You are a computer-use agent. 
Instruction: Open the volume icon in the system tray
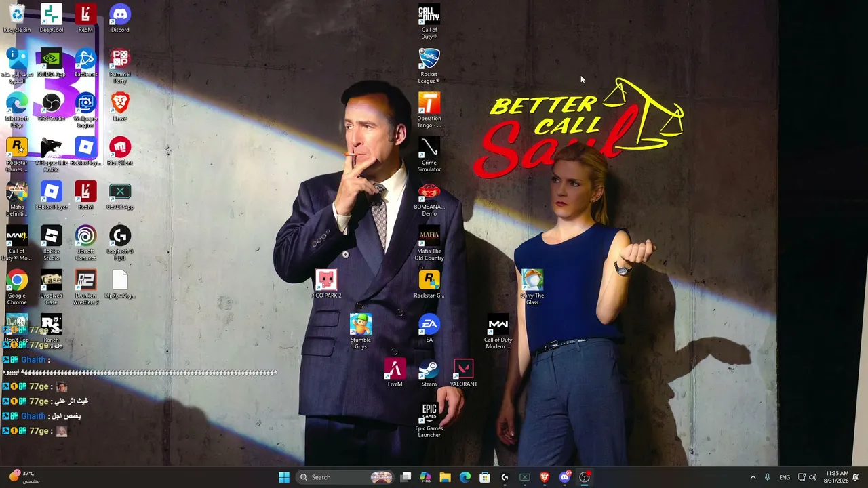812,477
